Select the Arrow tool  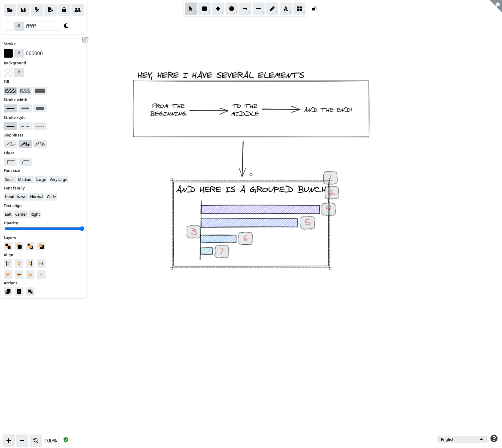click(x=245, y=9)
